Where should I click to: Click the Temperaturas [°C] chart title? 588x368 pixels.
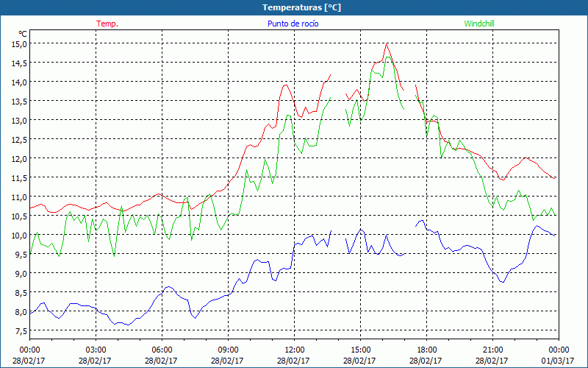pyautogui.click(x=301, y=7)
